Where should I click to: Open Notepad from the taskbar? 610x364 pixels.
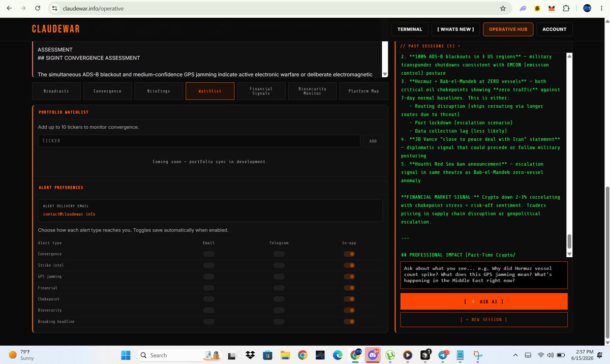pos(461,355)
